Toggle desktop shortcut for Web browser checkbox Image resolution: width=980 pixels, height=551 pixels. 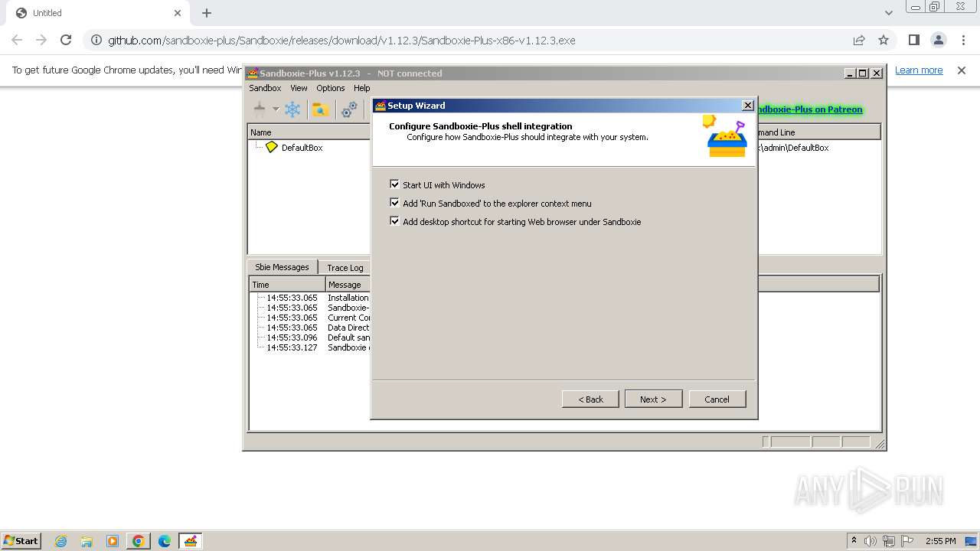click(394, 221)
